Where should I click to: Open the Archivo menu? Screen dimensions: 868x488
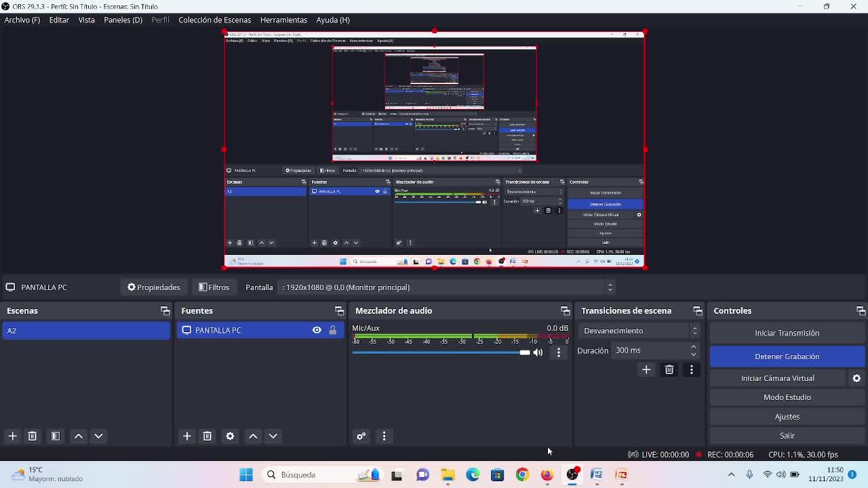[x=22, y=20]
